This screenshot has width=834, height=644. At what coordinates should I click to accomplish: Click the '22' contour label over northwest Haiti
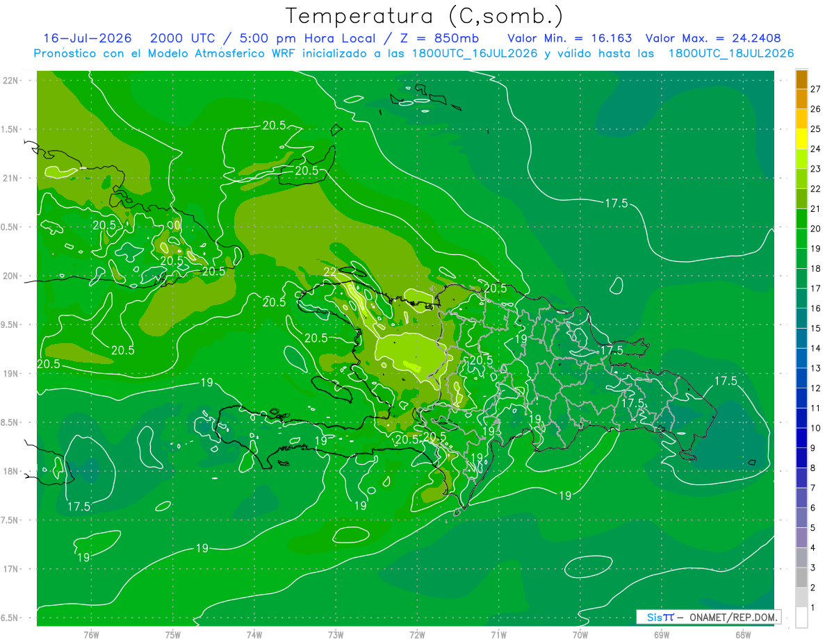[330, 272]
